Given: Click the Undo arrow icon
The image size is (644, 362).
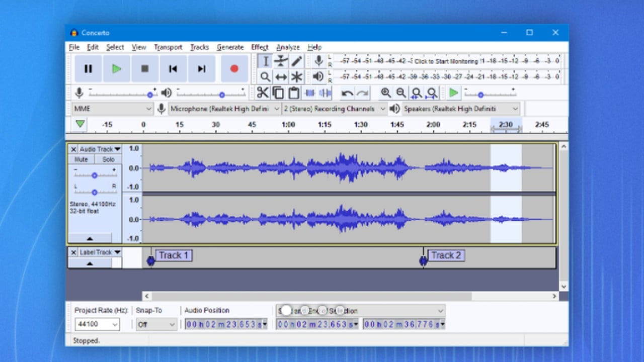Looking at the screenshot, I should (347, 93).
